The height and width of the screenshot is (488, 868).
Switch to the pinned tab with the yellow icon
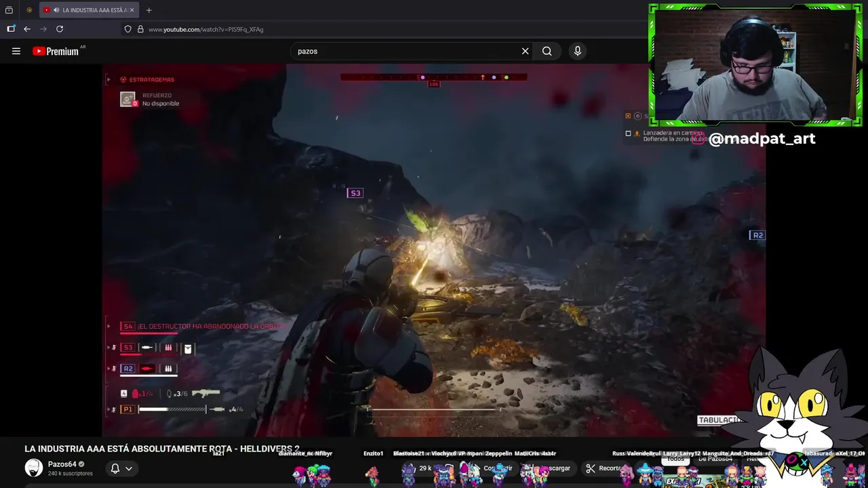point(29,10)
